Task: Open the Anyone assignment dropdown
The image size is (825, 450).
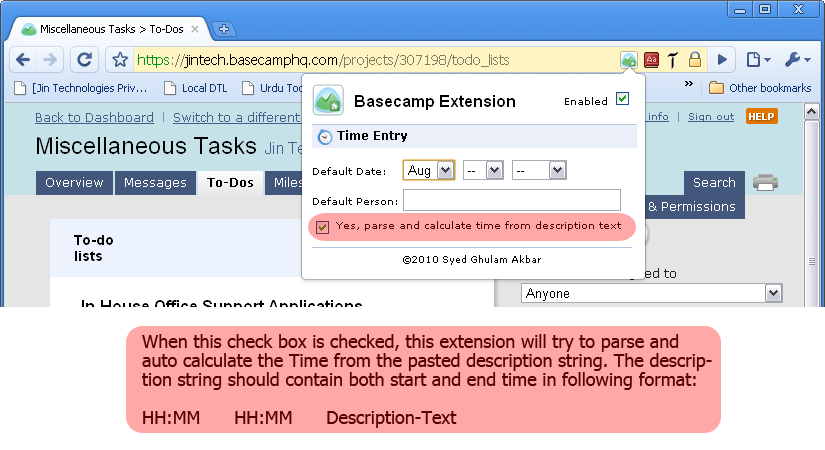Action: click(x=651, y=293)
